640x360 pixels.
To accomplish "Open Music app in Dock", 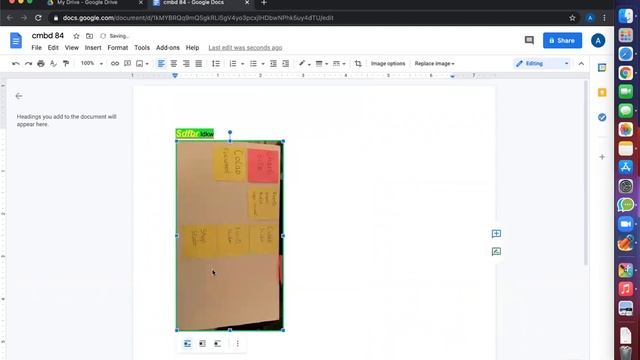I will pos(625,289).
